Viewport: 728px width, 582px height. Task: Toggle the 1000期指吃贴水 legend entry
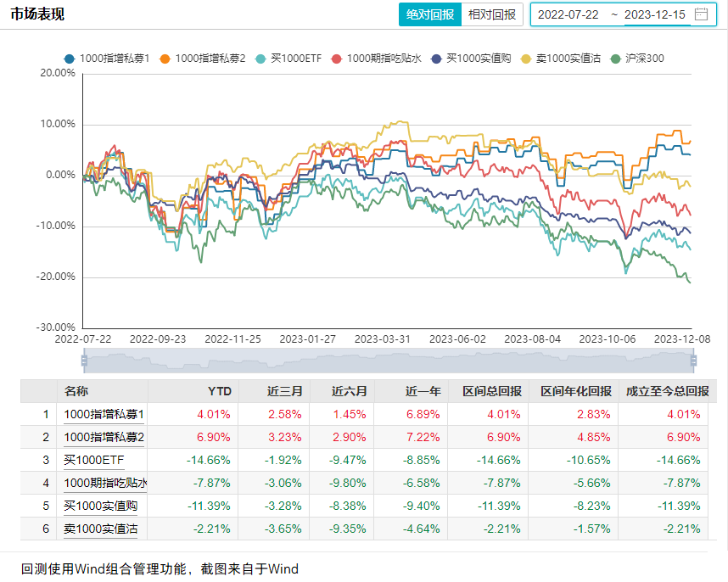click(381, 59)
